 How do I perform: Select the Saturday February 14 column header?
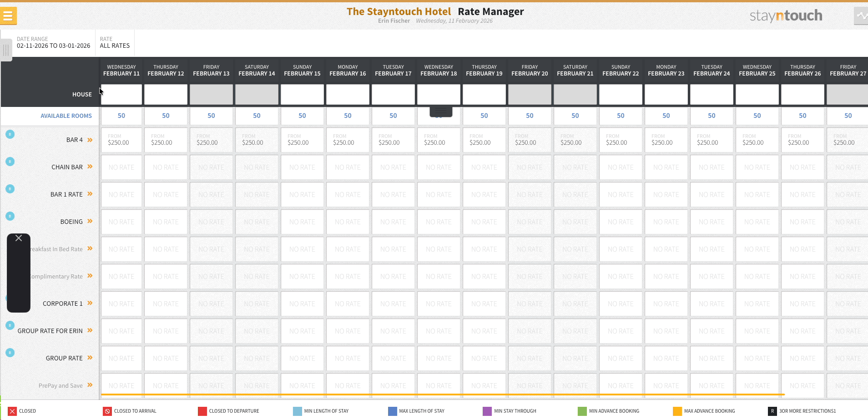coord(257,70)
